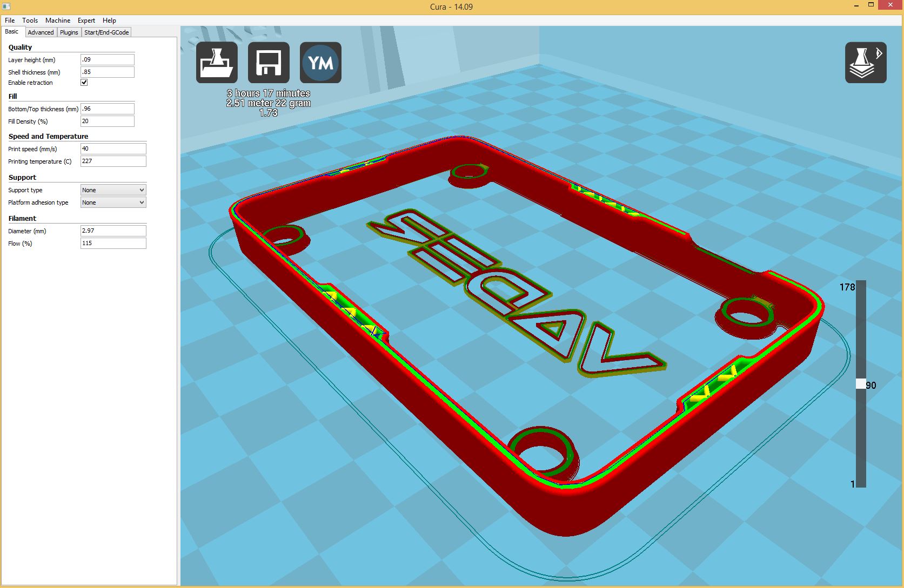Click the Support section heading
The width and height of the screenshot is (904, 588).
(x=22, y=178)
